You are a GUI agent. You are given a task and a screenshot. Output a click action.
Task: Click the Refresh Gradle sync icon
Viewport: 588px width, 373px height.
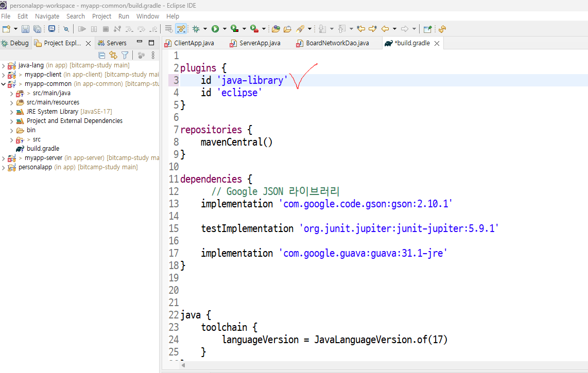coord(442,29)
